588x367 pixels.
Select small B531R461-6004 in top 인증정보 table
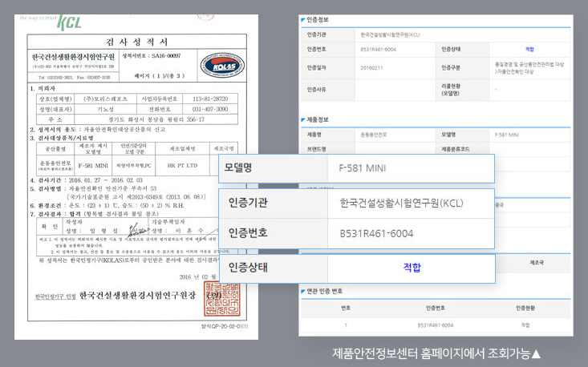coord(378,50)
